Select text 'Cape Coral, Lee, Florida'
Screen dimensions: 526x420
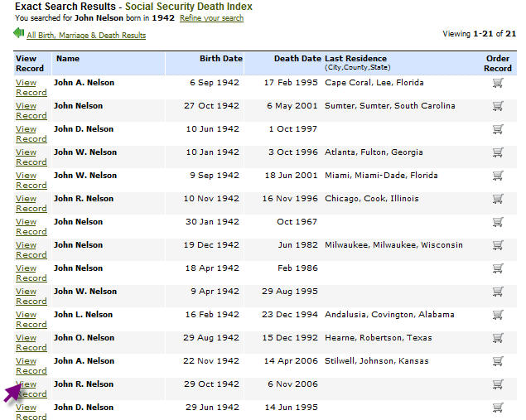point(374,83)
